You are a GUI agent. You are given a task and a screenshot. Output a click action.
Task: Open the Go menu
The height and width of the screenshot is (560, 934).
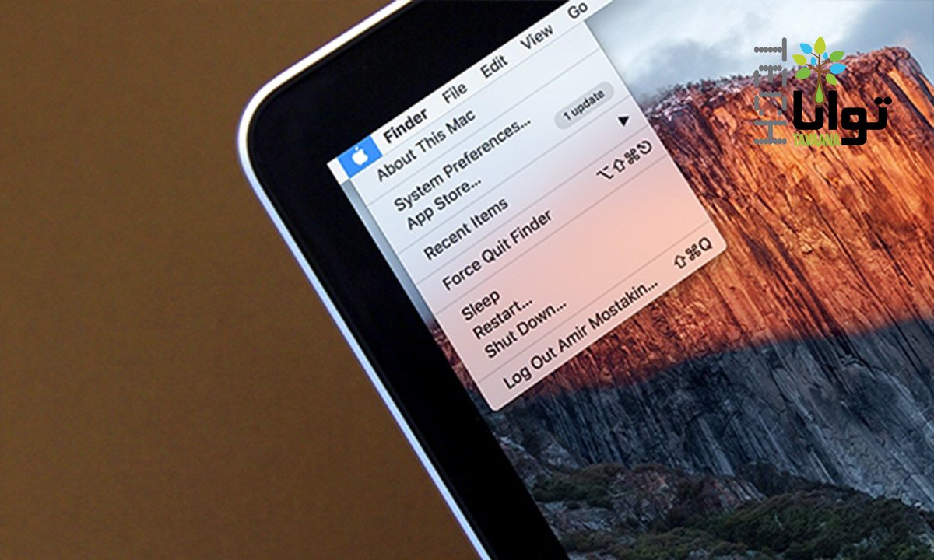click(x=578, y=10)
